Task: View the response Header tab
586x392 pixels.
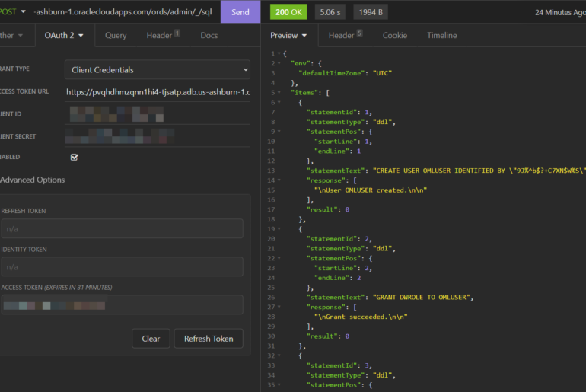Action: point(346,36)
